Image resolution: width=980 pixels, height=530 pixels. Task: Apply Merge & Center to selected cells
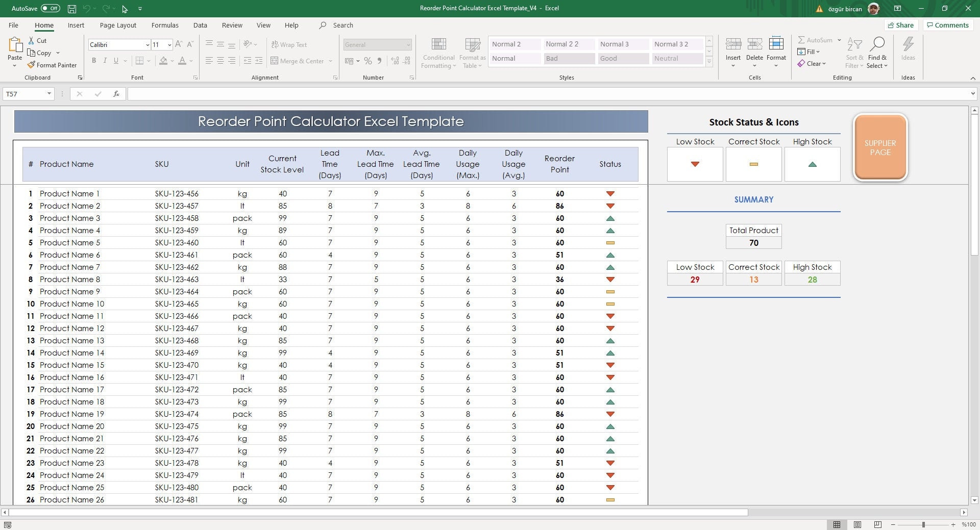(x=298, y=61)
